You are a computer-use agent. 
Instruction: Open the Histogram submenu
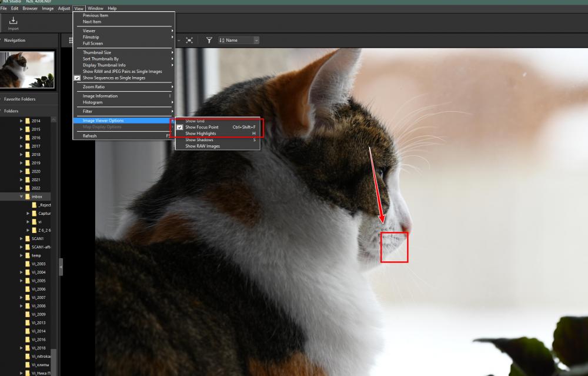coord(123,102)
